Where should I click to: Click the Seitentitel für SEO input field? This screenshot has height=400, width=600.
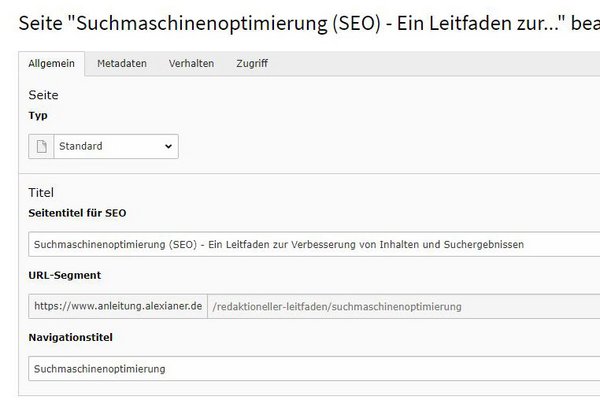[x=314, y=244]
